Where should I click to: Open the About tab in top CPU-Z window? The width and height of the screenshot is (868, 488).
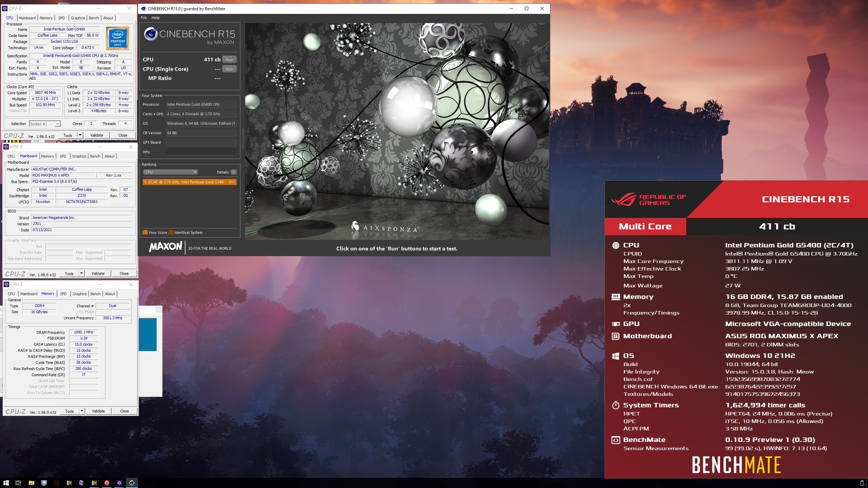coord(108,18)
